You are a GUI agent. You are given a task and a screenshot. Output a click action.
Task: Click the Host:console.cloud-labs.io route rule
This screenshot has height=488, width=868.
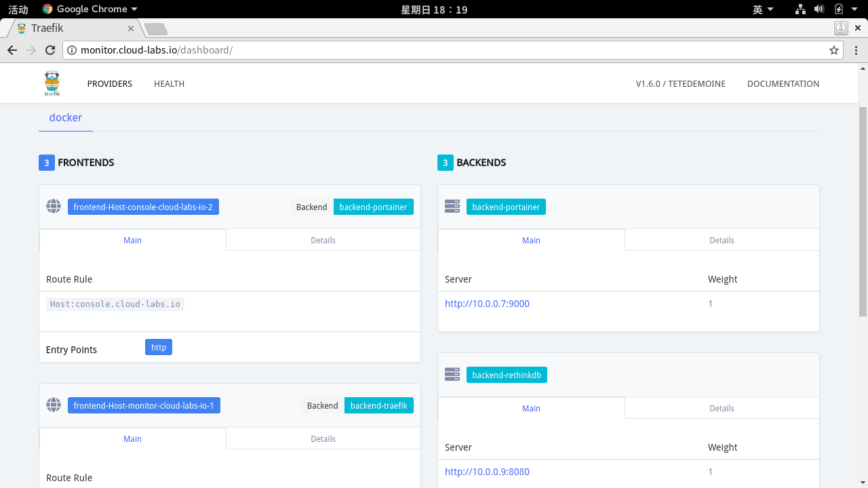coord(115,304)
